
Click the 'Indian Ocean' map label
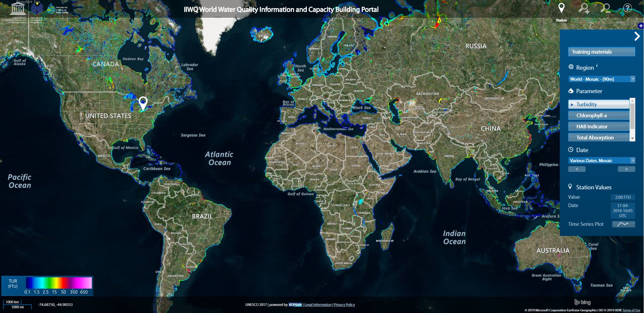pos(454,238)
